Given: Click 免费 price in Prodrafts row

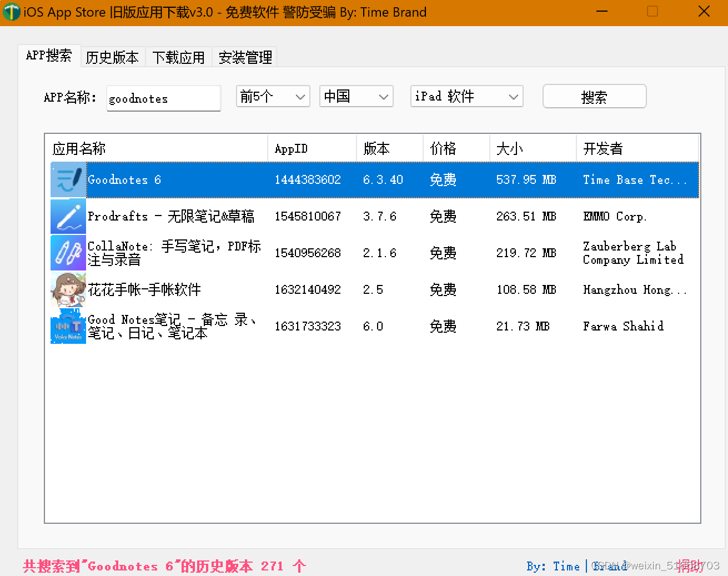Looking at the screenshot, I should point(443,216).
